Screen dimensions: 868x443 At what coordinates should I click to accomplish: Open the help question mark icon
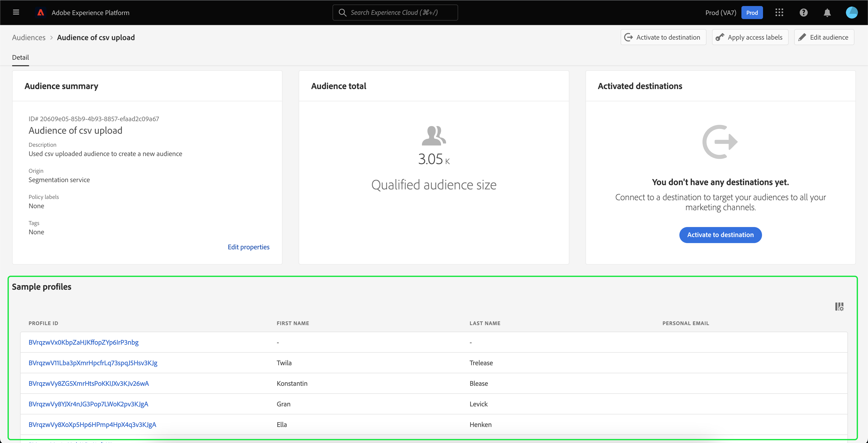(803, 13)
